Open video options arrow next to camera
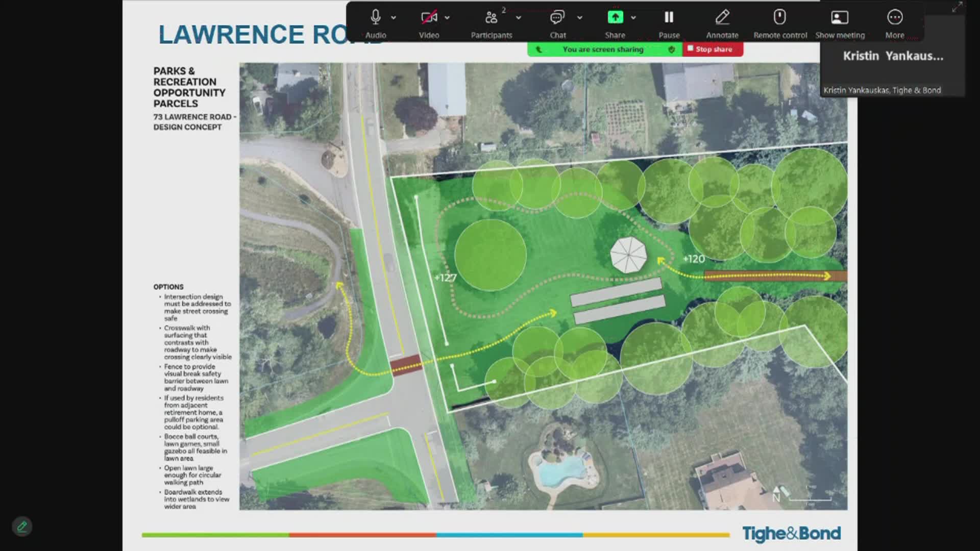The image size is (980, 551). coord(447,17)
